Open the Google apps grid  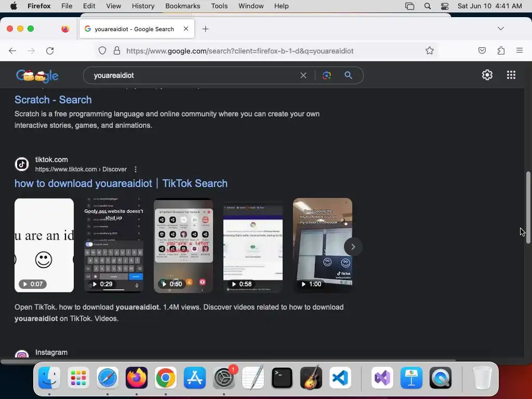coord(511,75)
